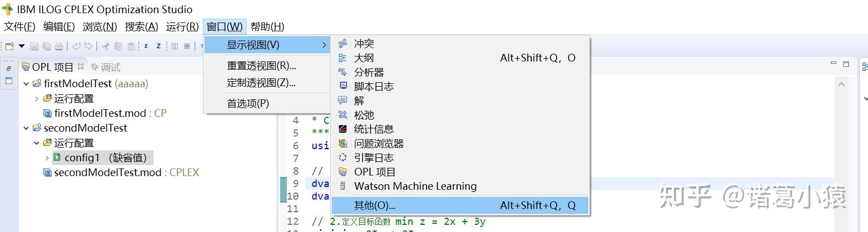Show the 统计信息 statistics view
This screenshot has height=232, width=868.
pos(460,129)
